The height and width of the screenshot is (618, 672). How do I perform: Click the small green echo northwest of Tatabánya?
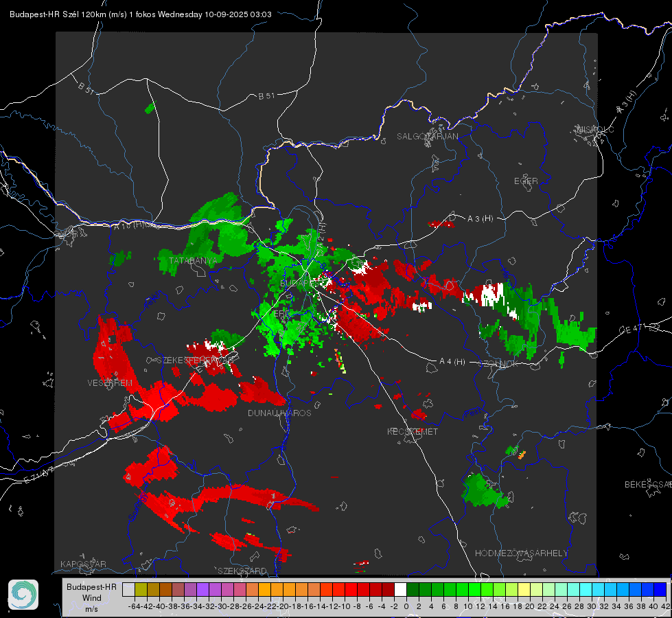click(150, 108)
